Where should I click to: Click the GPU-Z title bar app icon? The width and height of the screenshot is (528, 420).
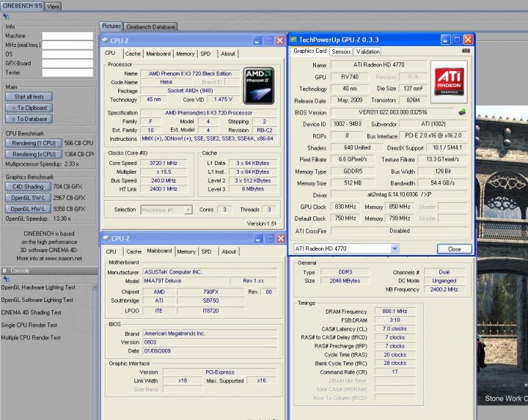point(294,40)
